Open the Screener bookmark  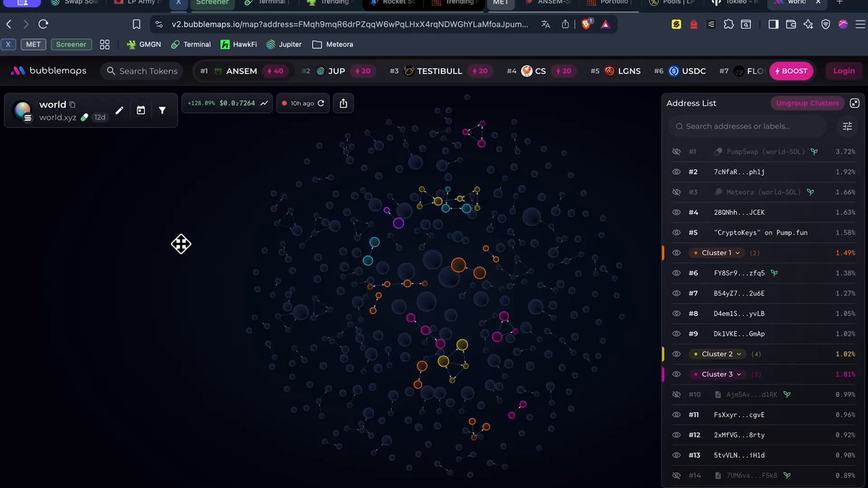pos(71,44)
